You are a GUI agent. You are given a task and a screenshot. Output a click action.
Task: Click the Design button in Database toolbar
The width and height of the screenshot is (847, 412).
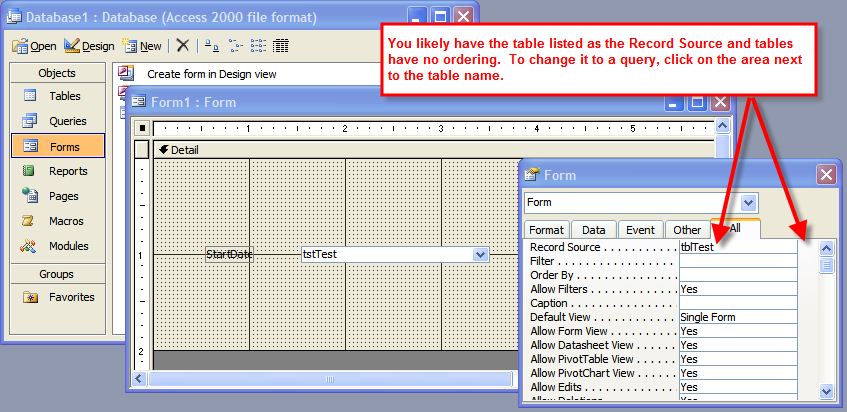coord(89,46)
